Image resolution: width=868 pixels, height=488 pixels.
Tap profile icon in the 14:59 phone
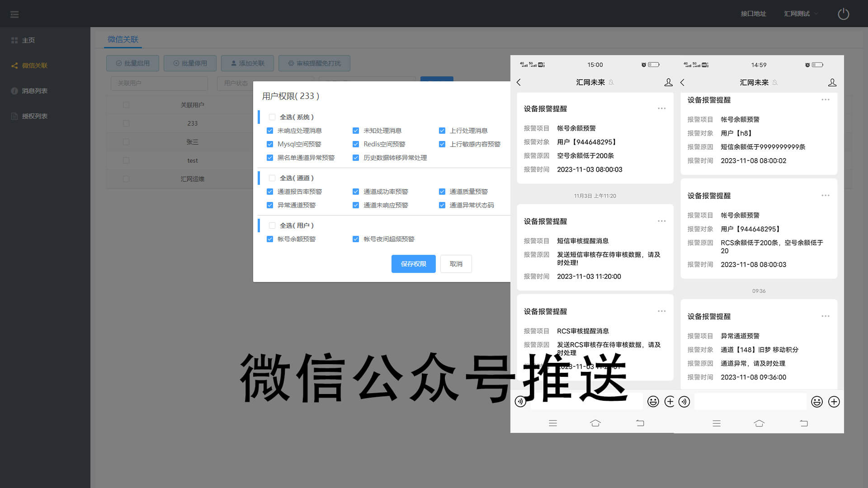(832, 82)
